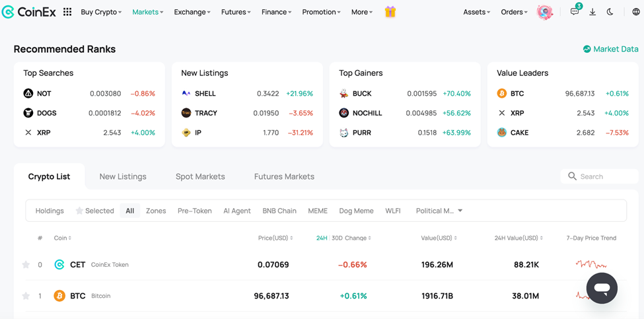Open the messages chat icon with badge

[x=575, y=11]
